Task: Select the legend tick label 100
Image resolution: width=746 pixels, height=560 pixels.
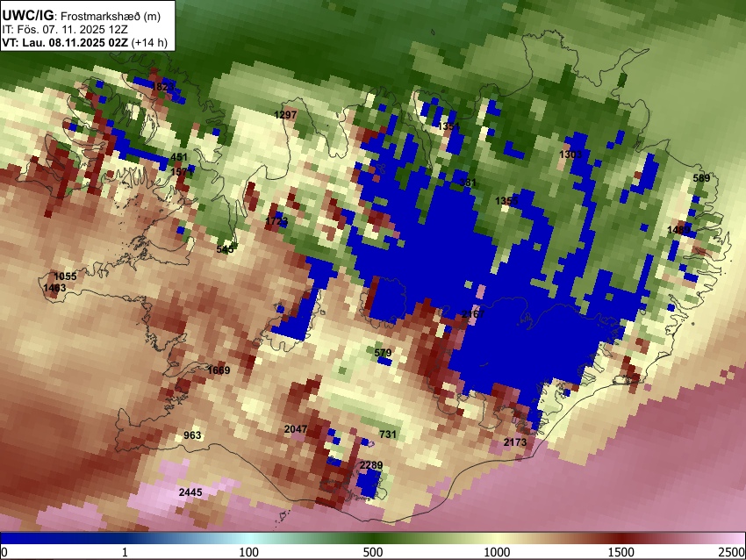Action: point(249,552)
